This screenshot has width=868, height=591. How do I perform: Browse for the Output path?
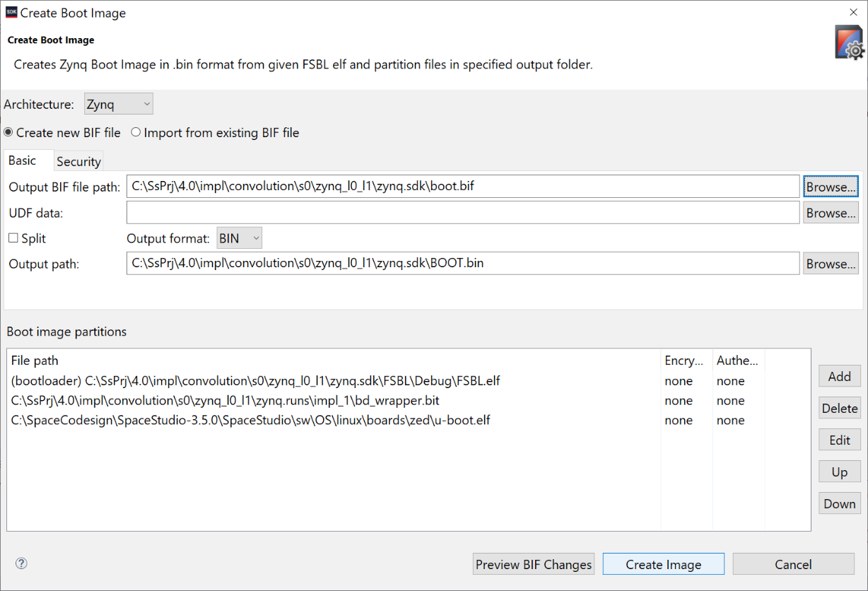click(831, 263)
